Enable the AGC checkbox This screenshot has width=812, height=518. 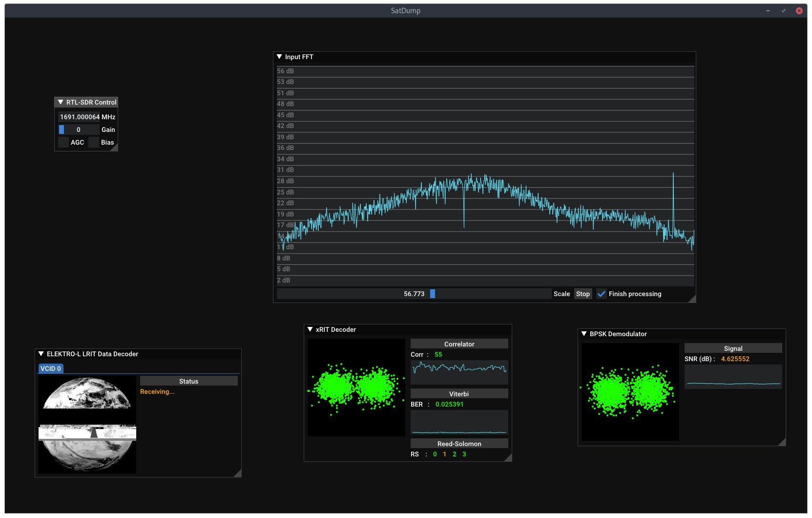coord(63,142)
